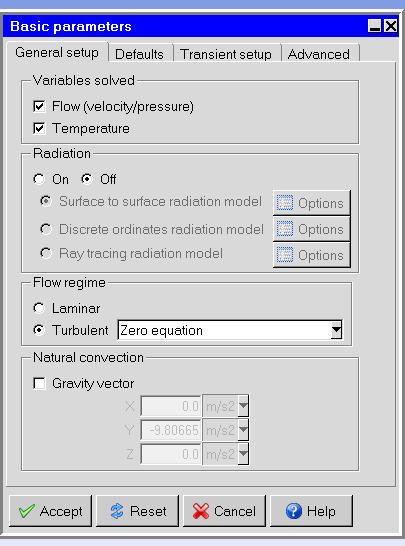Uncheck Flow (velocity/pressure) checkbox

click(39, 106)
